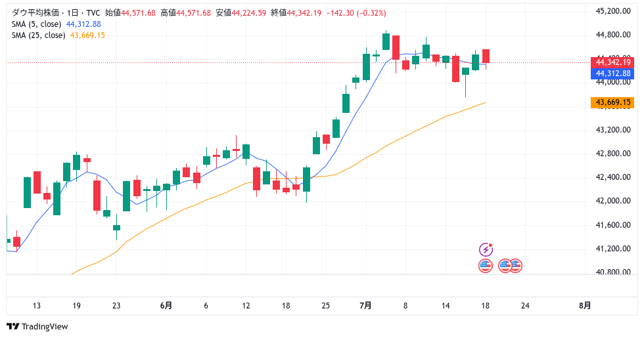Click the 41,200.00 price axis label
This screenshot has width=644, height=338.
(x=613, y=249)
